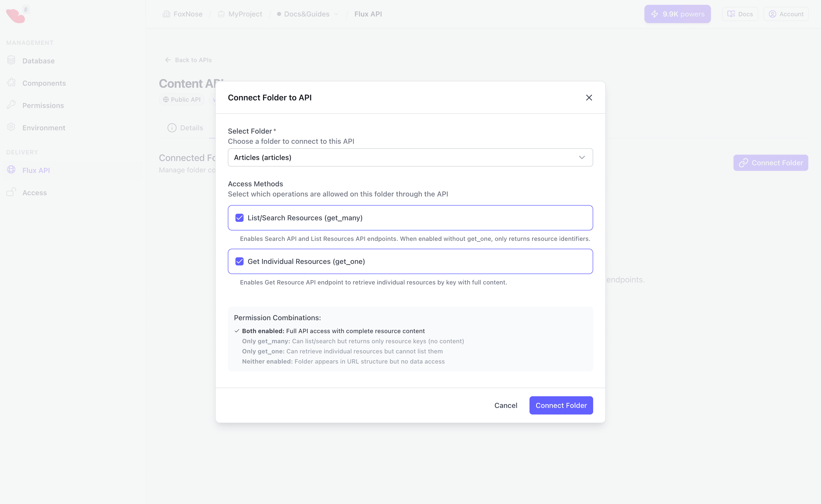Go to MyProject breadcrumb
Viewport: 821px width, 504px height.
coord(245,14)
